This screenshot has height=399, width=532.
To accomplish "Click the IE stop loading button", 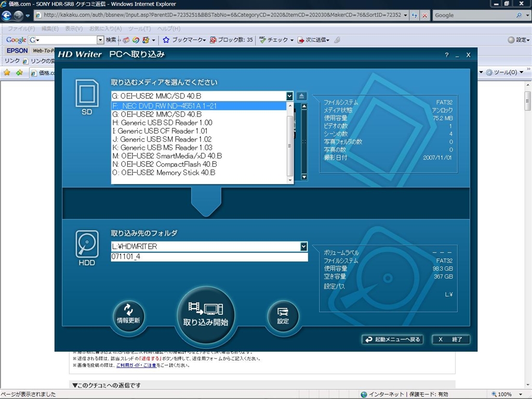I will click(x=424, y=15).
